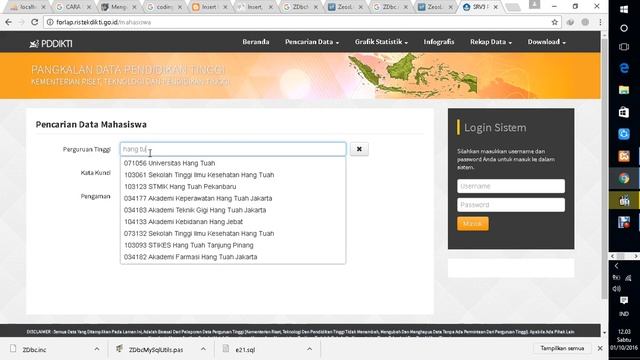Bookmark page with the star icon
640x360 pixels.
(x=554, y=22)
